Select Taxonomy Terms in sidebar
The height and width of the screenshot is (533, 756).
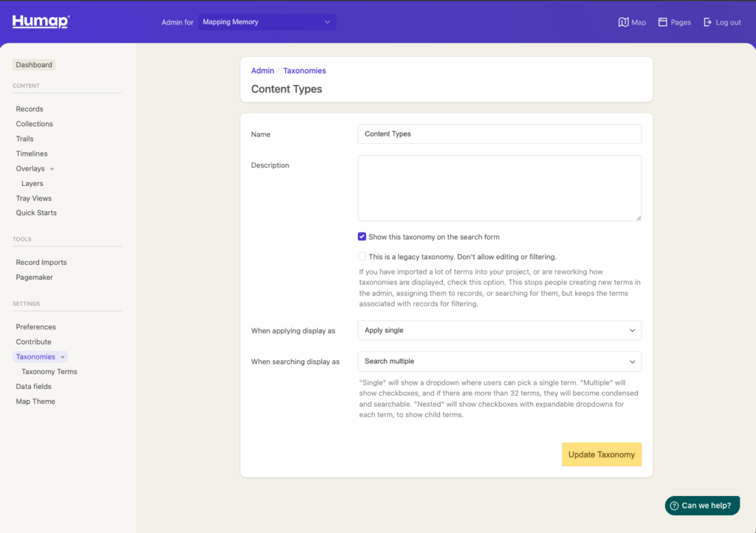(x=49, y=372)
